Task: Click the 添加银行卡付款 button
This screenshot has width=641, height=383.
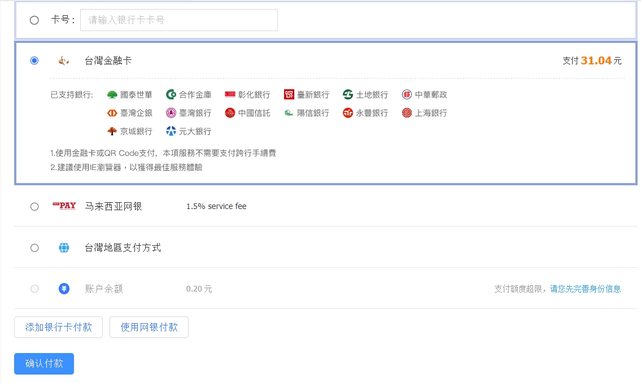Action: pos(58,327)
